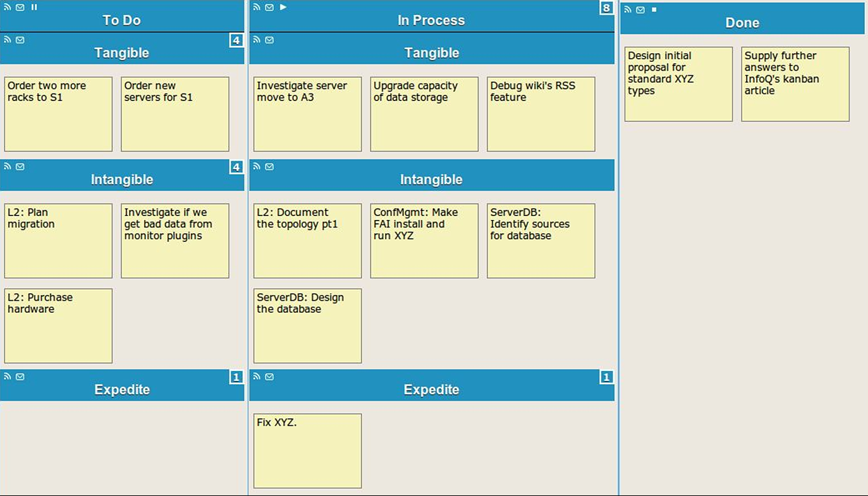Click the pause icon in To Do column

point(34,8)
